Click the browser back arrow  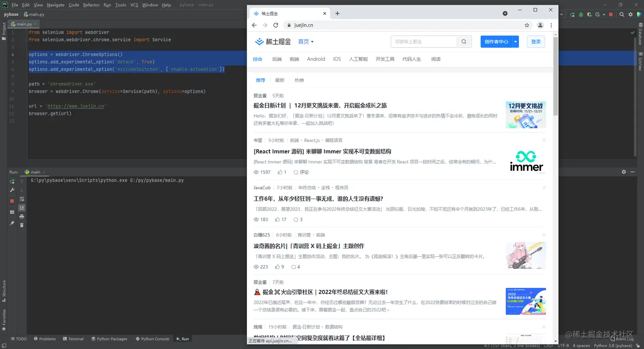click(x=254, y=25)
